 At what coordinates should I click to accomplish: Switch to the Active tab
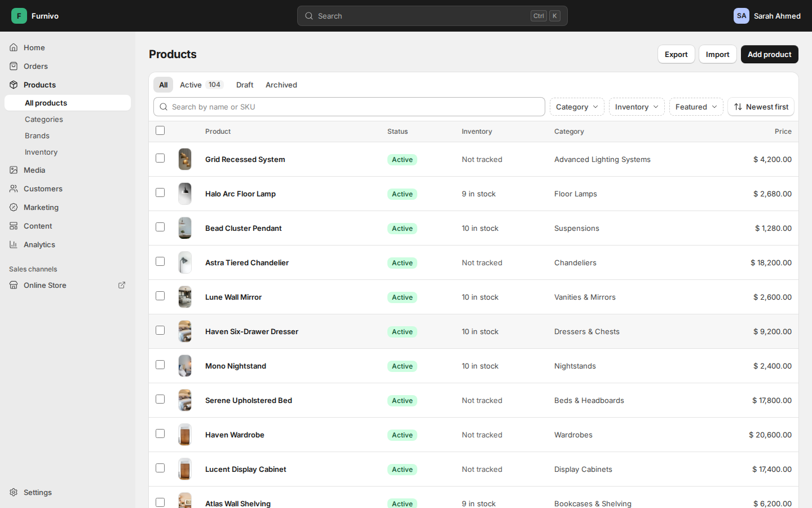coord(201,85)
